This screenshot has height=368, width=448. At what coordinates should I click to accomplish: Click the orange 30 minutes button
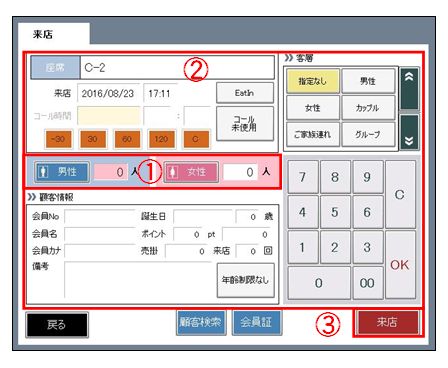click(x=93, y=139)
